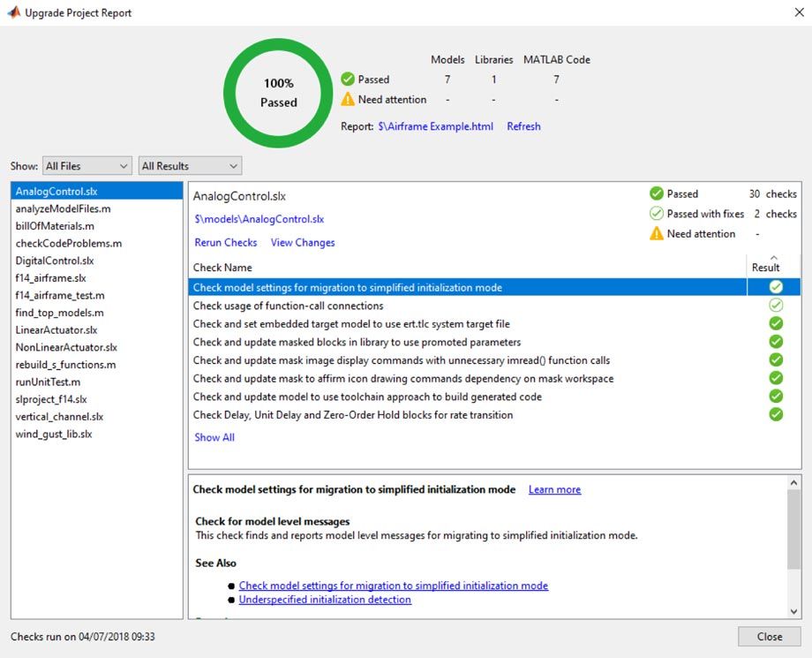Sort checks by the Result column header
The height and width of the screenshot is (658, 812).
(765, 268)
